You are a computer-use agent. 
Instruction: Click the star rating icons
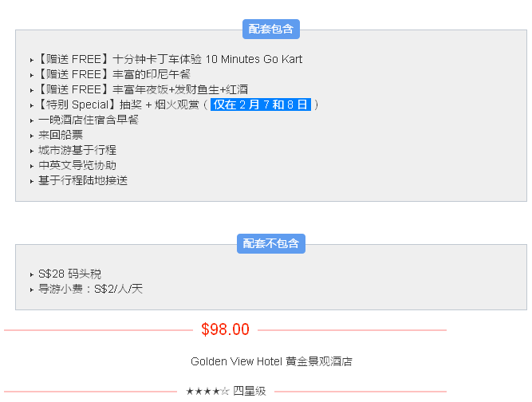207,392
